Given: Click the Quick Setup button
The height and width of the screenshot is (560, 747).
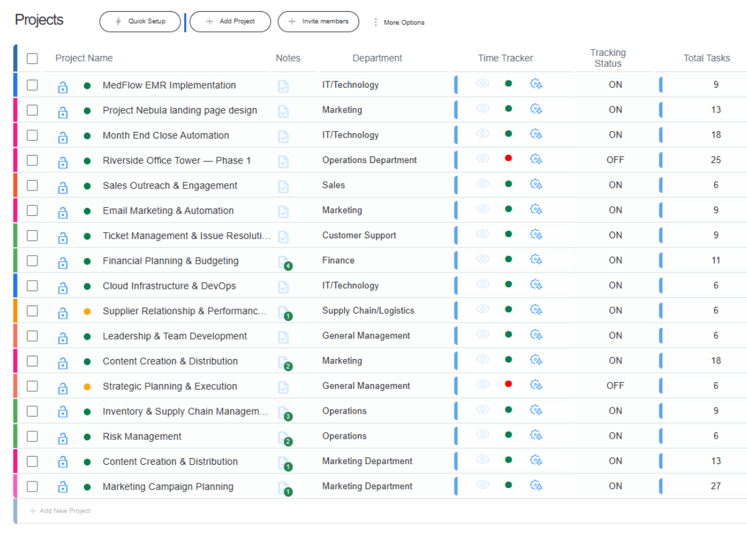Looking at the screenshot, I should coord(140,21).
